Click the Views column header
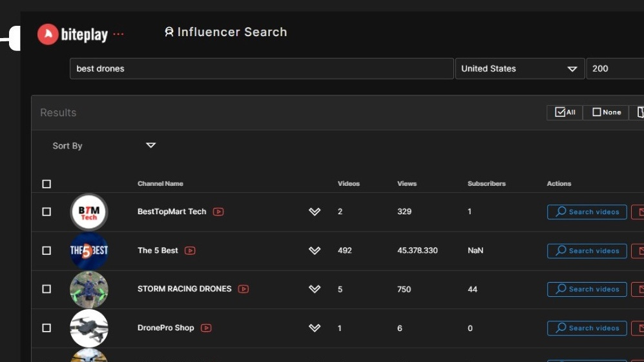Image resolution: width=644 pixels, height=362 pixels. coord(407,183)
